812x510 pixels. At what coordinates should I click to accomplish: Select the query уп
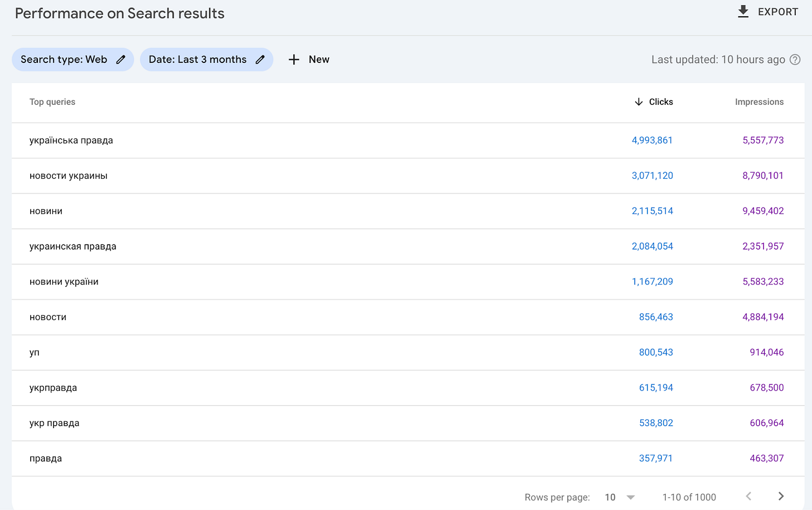pyautogui.click(x=35, y=353)
